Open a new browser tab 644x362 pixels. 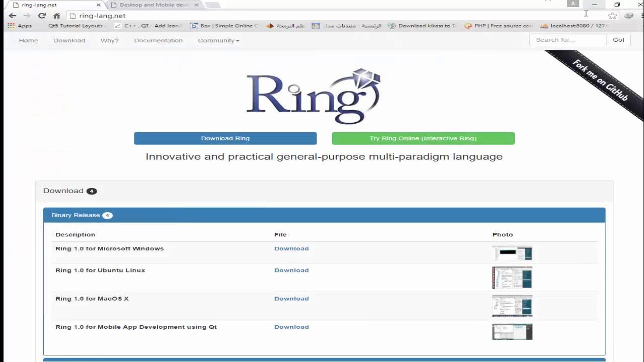coord(213,5)
